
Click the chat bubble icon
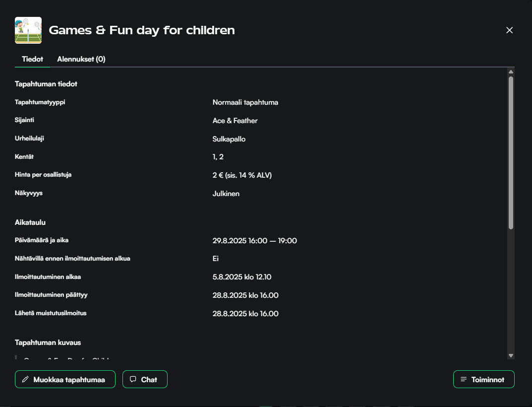(133, 379)
